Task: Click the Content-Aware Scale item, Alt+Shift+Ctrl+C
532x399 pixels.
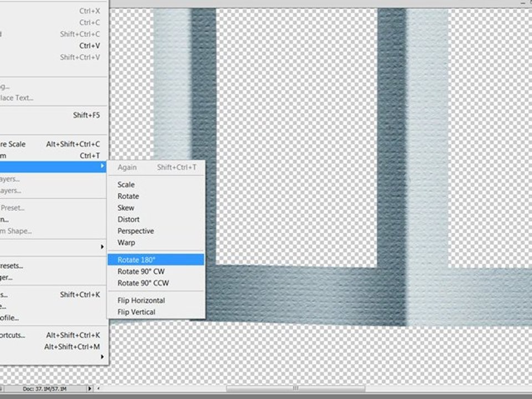Action: [53, 144]
